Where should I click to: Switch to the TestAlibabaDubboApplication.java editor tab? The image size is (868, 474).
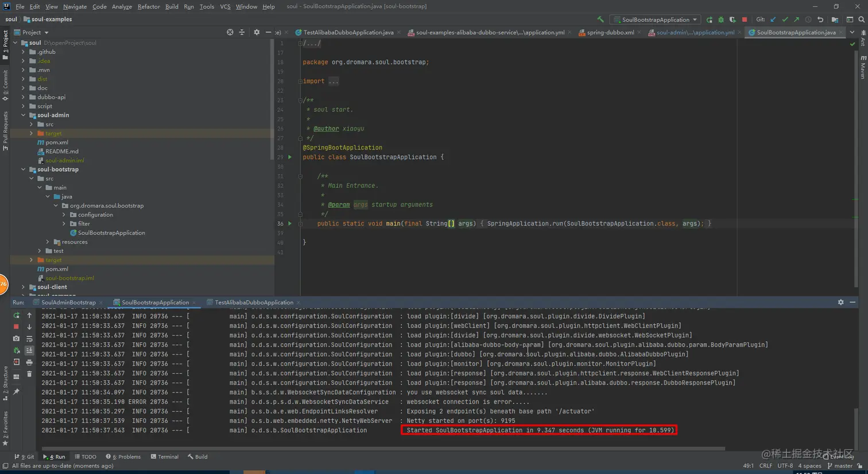(x=348, y=32)
